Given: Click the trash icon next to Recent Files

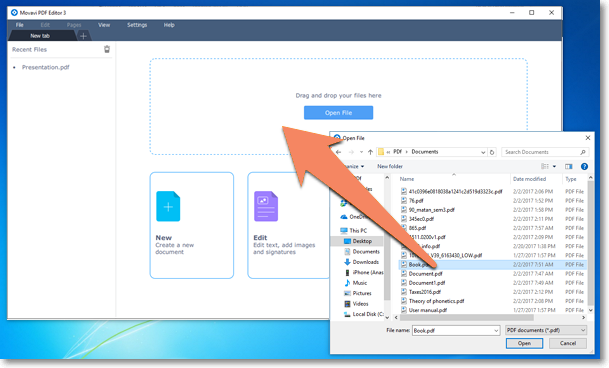Looking at the screenshot, I should pyautogui.click(x=107, y=49).
